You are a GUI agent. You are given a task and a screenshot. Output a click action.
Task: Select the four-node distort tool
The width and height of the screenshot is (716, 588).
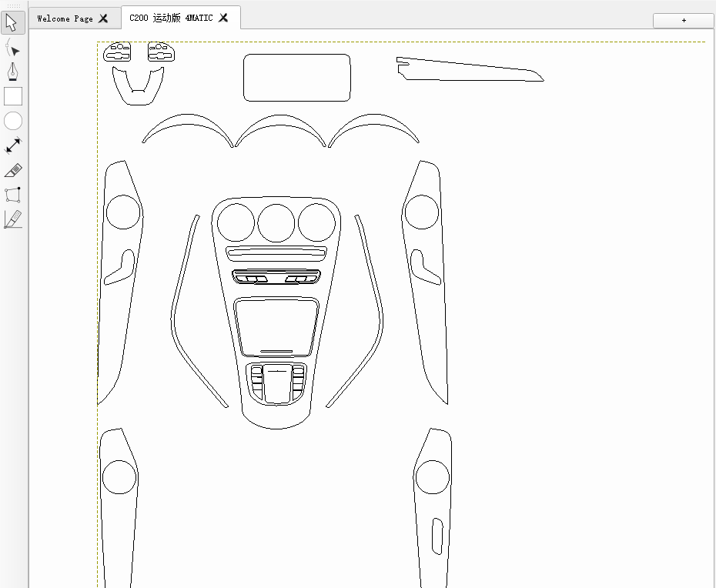tap(13, 195)
